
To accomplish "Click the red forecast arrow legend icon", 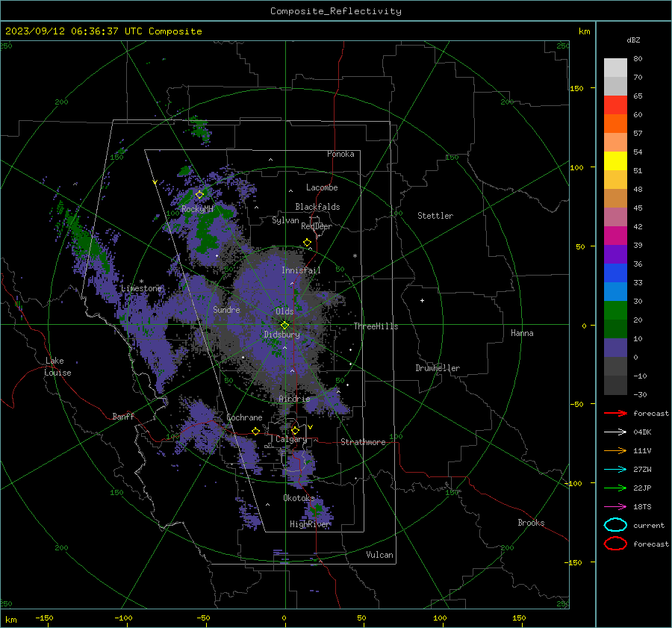I will [x=615, y=413].
